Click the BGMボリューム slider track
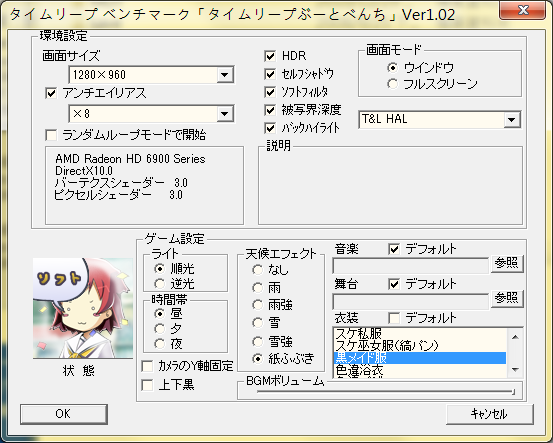The width and height of the screenshot is (553, 443). tap(385, 392)
